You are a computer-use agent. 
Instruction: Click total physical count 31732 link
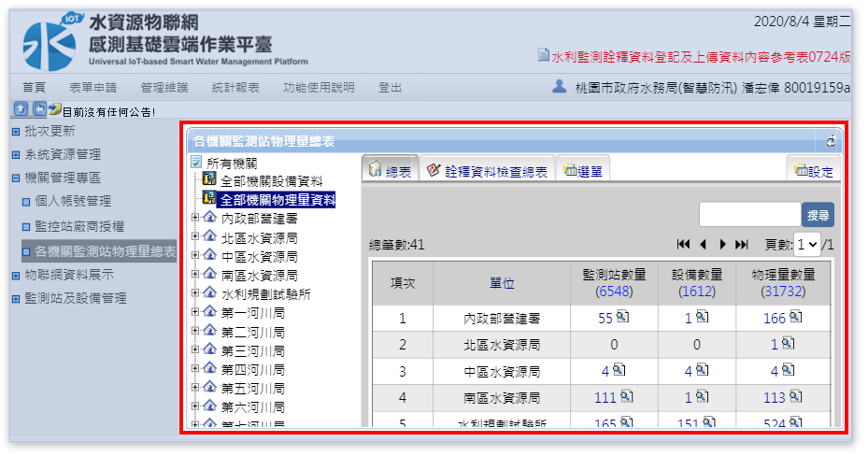[783, 292]
